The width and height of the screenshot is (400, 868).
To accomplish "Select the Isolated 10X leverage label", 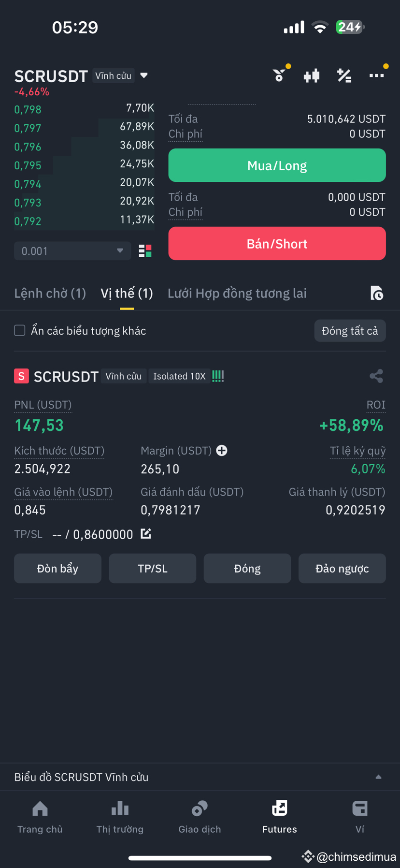I will pos(179,376).
